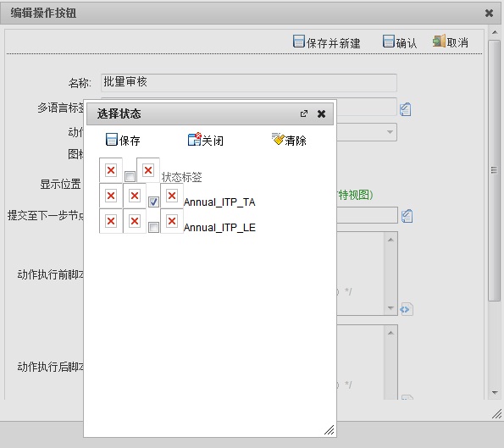The height and width of the screenshot is (448, 504).
Task: Click the 名称 name input field
Action: coord(249,83)
